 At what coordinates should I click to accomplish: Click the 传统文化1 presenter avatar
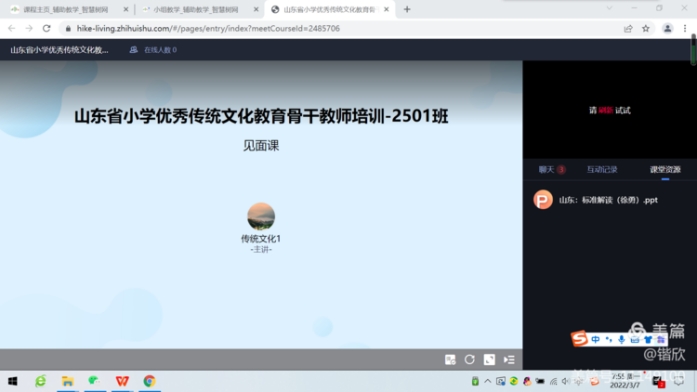point(261,216)
